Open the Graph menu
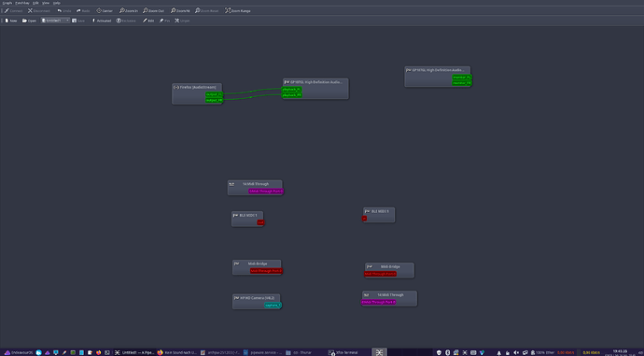 (7, 3)
